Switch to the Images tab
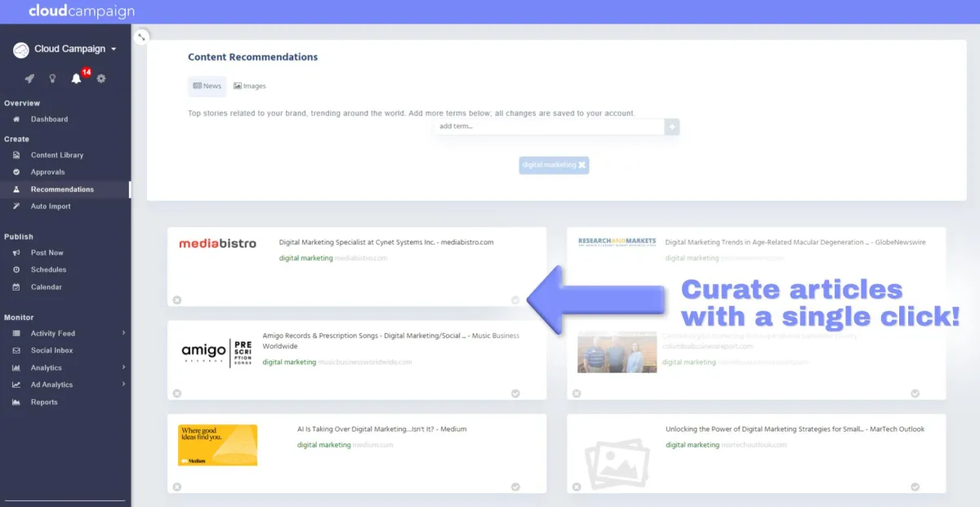This screenshot has width=980, height=507. coord(249,86)
